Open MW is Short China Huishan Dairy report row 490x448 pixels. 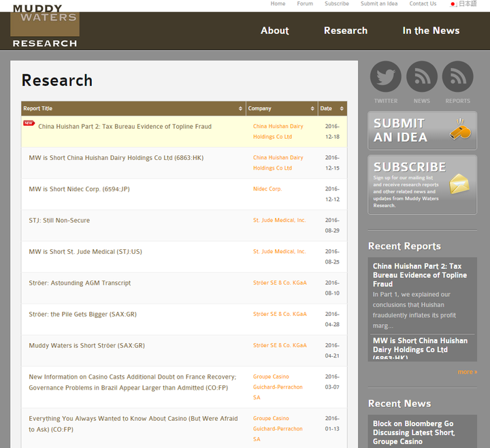(x=116, y=157)
